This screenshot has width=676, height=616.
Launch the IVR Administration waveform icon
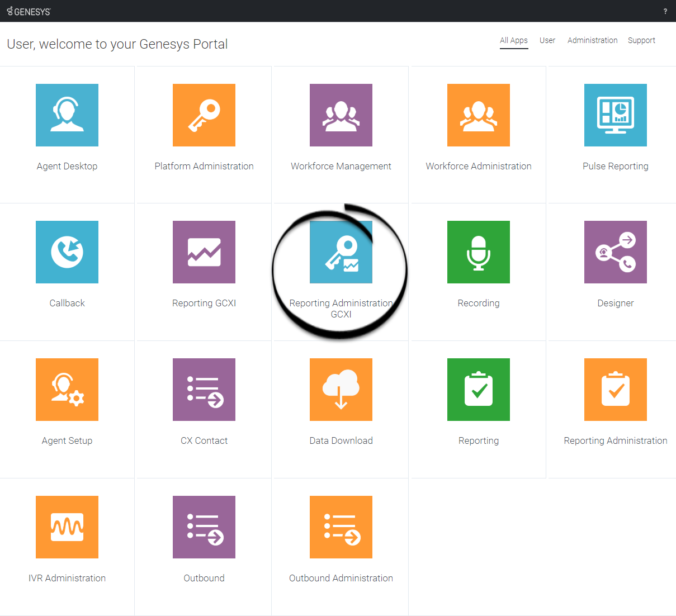[x=67, y=527]
